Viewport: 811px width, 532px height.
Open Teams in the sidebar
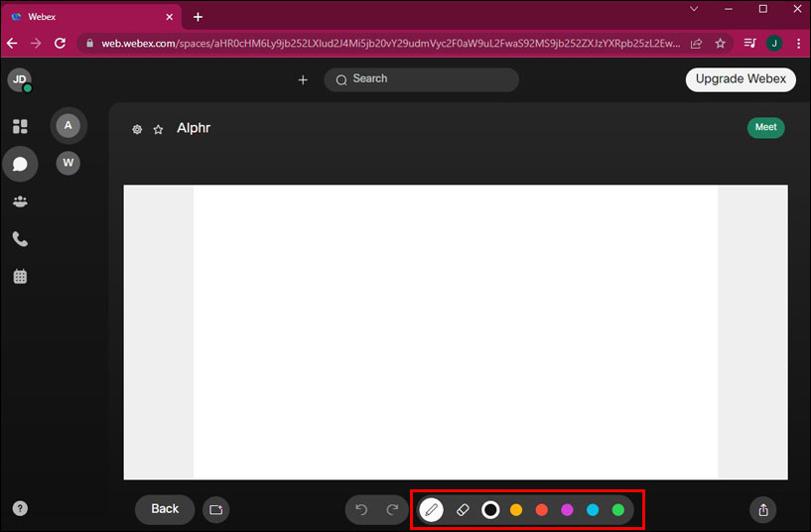(20, 201)
